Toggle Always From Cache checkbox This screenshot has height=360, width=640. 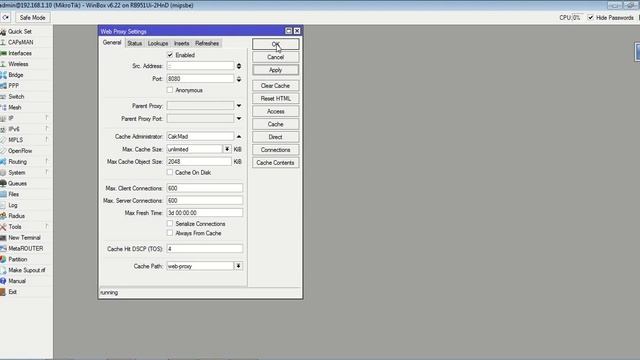(170, 233)
